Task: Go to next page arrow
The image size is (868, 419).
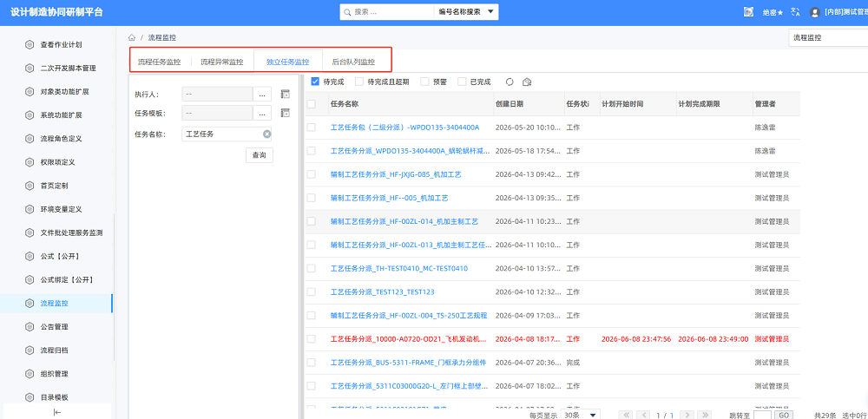Action: 687,415
